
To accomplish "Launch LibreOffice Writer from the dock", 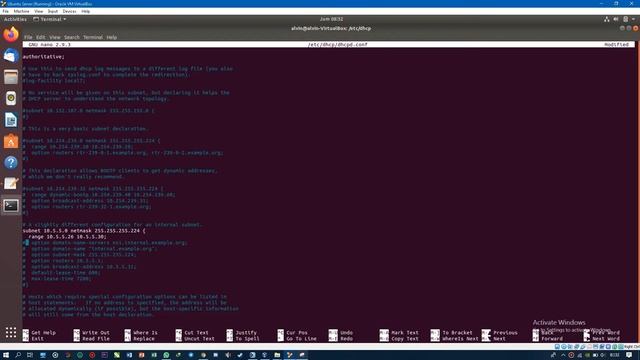I will tap(11, 120).
